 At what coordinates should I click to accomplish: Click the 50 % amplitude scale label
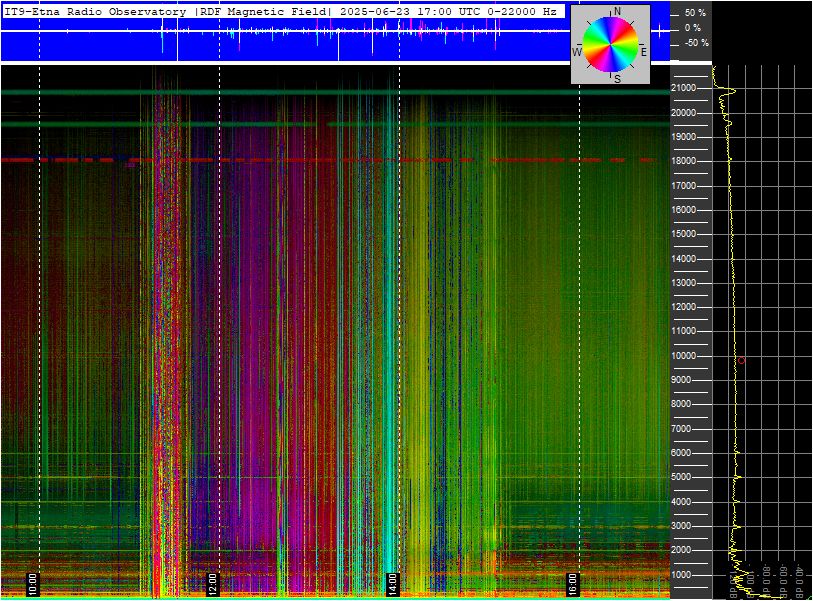(695, 12)
